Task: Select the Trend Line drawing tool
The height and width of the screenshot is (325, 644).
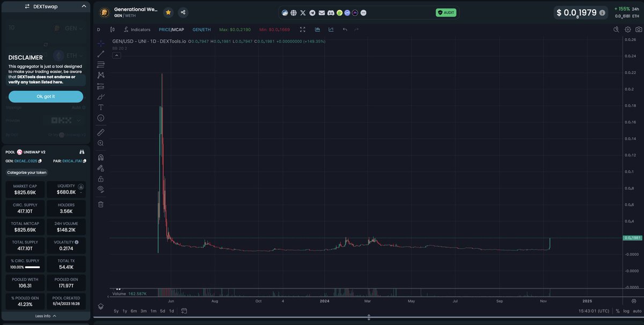Action: pos(100,53)
